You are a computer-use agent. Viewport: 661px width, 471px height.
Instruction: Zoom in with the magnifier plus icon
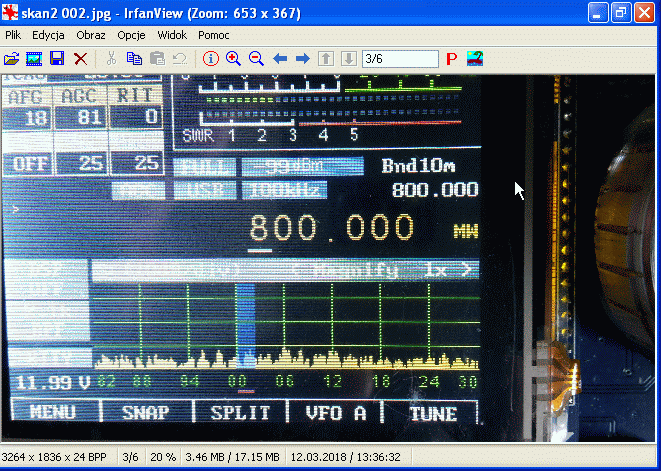(234, 59)
